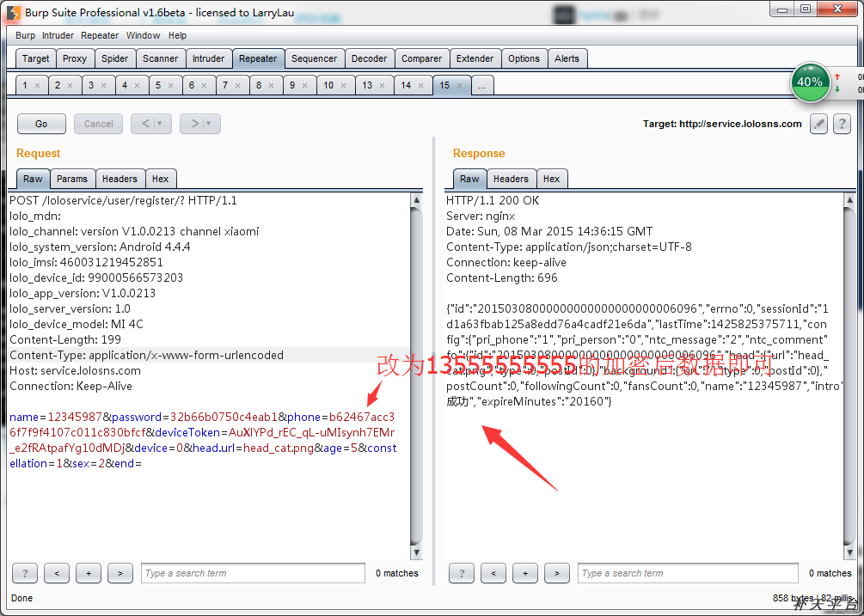Switch to the Scanner tab
Image resolution: width=864 pixels, height=616 pixels.
click(161, 58)
